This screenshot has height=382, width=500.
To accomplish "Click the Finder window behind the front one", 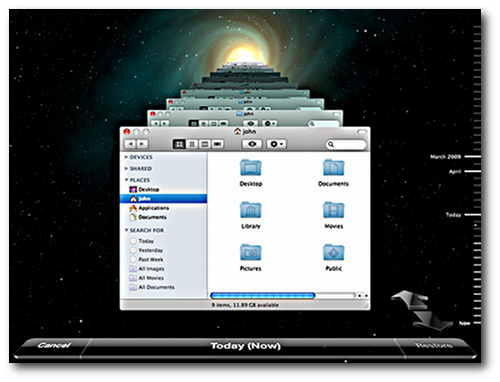I will point(245,118).
